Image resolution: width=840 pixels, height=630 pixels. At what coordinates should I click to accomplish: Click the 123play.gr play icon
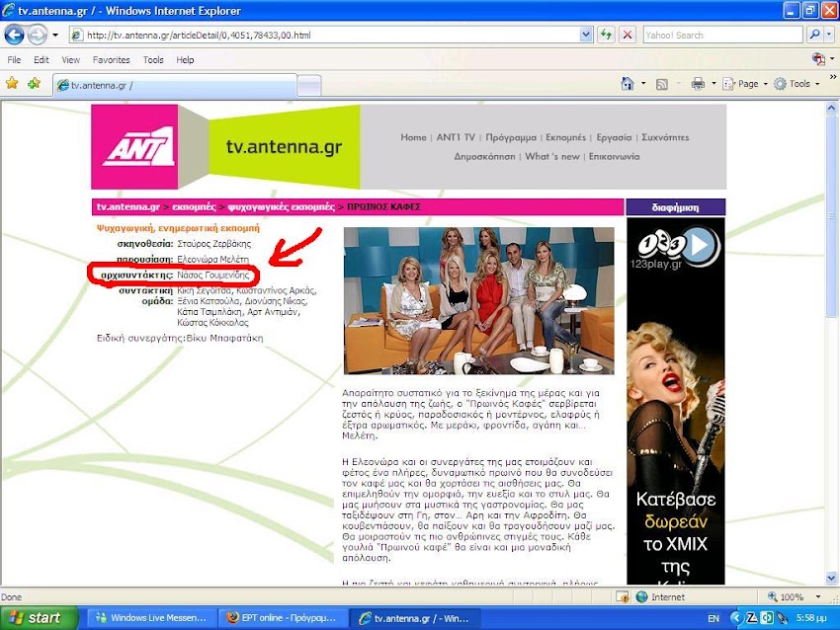point(699,245)
